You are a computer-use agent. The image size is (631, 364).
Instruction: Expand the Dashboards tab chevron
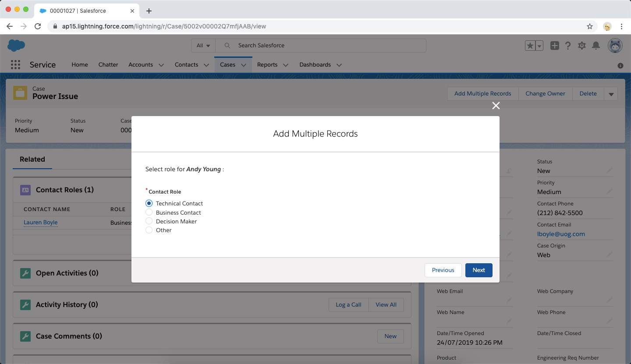coord(339,65)
